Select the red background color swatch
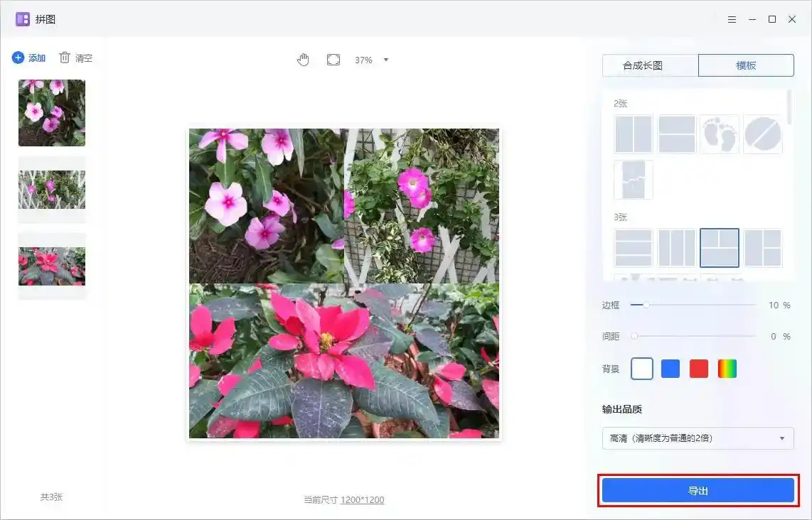This screenshot has width=812, height=520. (x=699, y=369)
